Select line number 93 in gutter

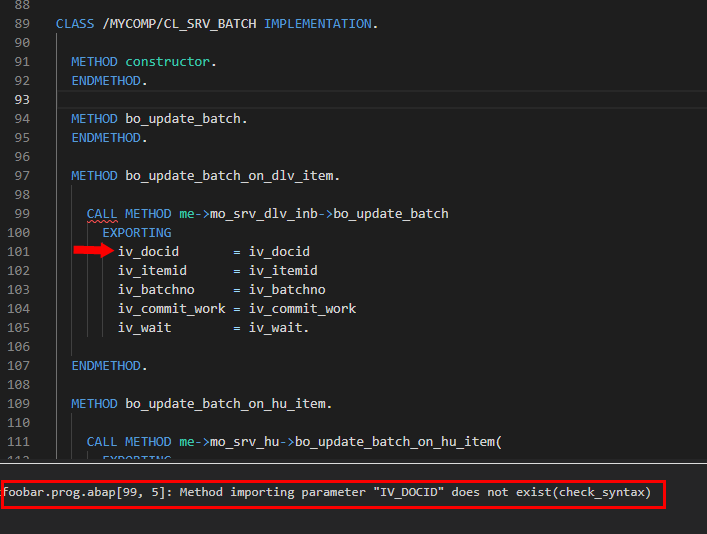pyautogui.click(x=22, y=100)
